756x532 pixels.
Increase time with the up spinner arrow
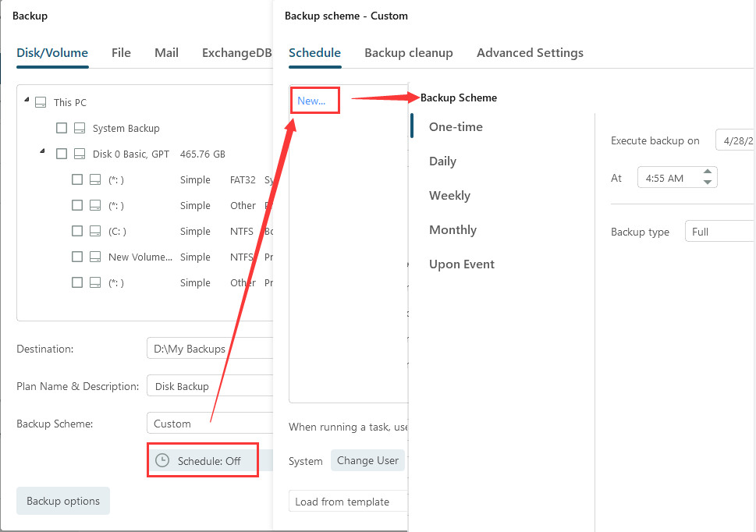click(708, 172)
